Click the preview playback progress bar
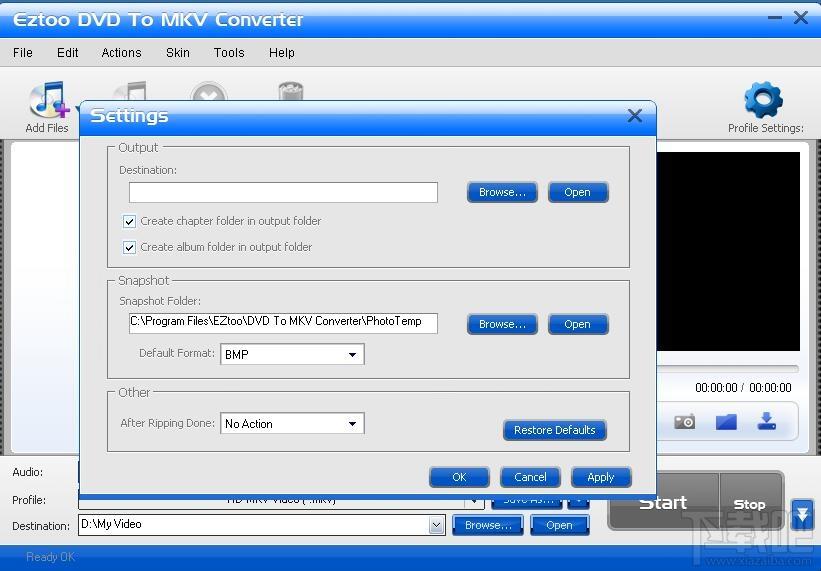 (x=728, y=368)
